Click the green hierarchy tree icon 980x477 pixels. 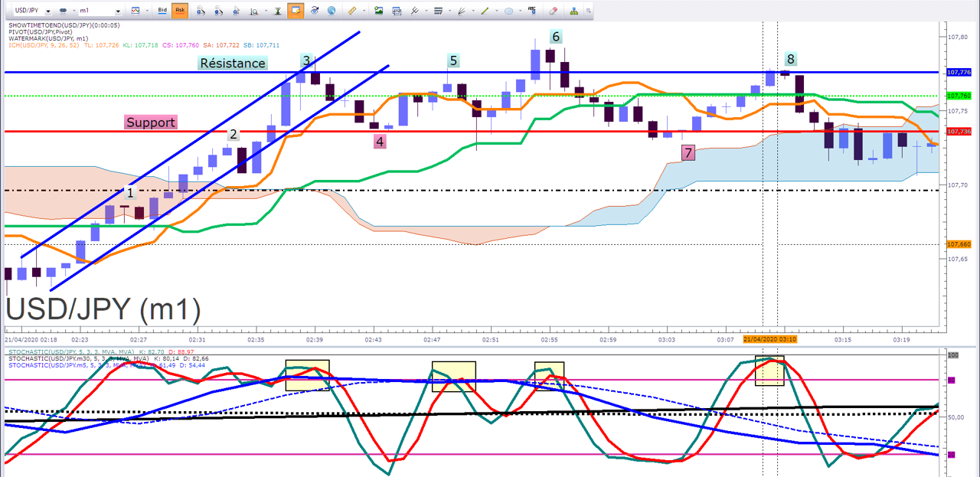click(574, 11)
